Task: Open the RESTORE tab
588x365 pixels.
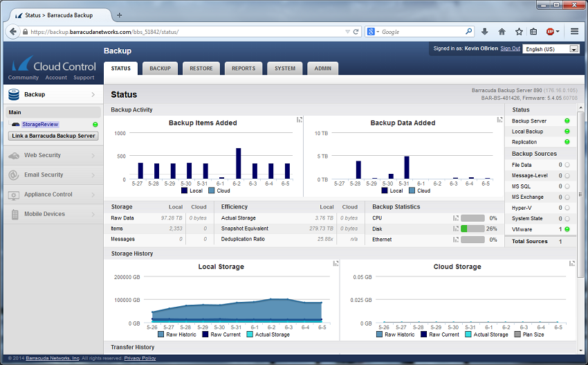Action: [201, 69]
